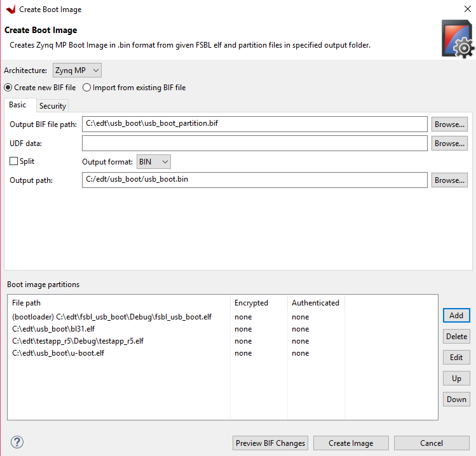
Task: Add a new boot image partition
Action: point(456,316)
